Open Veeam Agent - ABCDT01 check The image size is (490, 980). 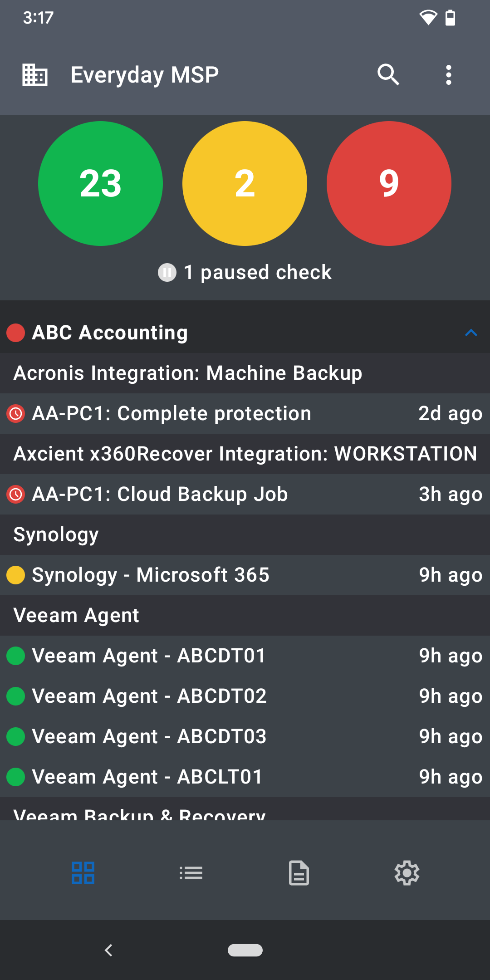[149, 656]
